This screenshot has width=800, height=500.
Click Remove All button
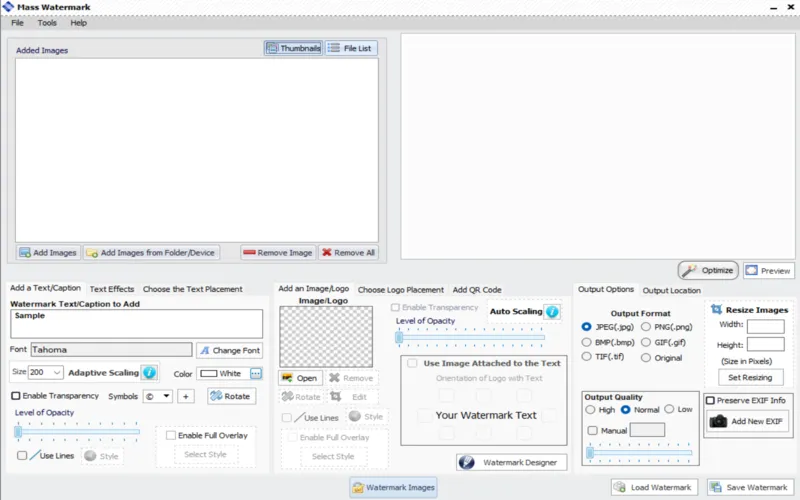[x=348, y=253]
